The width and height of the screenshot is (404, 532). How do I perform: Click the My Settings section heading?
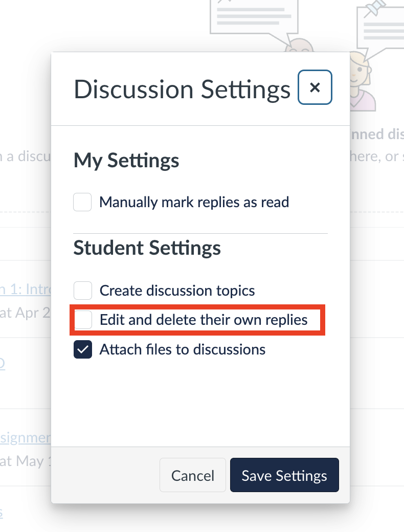126,161
